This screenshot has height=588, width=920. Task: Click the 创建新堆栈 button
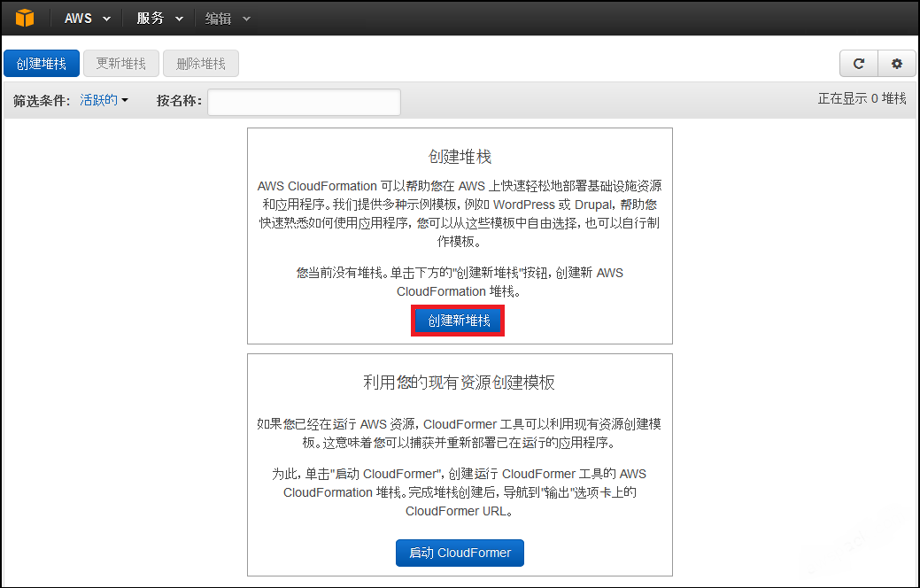tap(459, 321)
